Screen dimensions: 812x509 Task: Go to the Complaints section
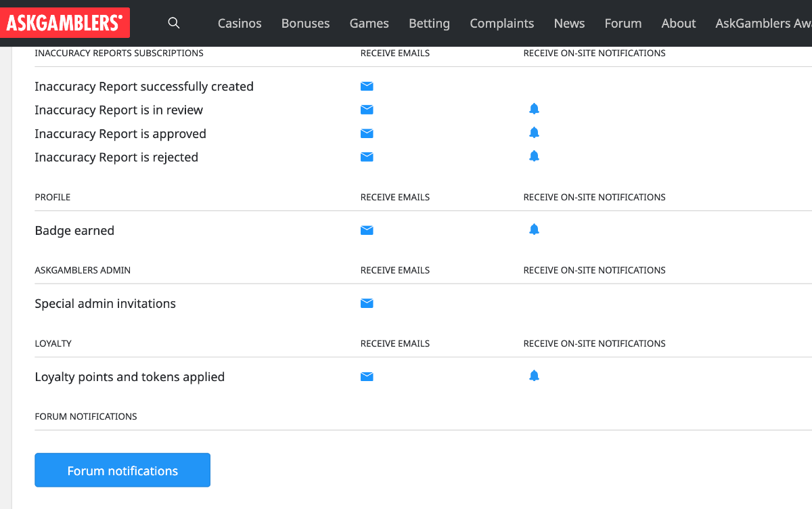[x=501, y=23]
